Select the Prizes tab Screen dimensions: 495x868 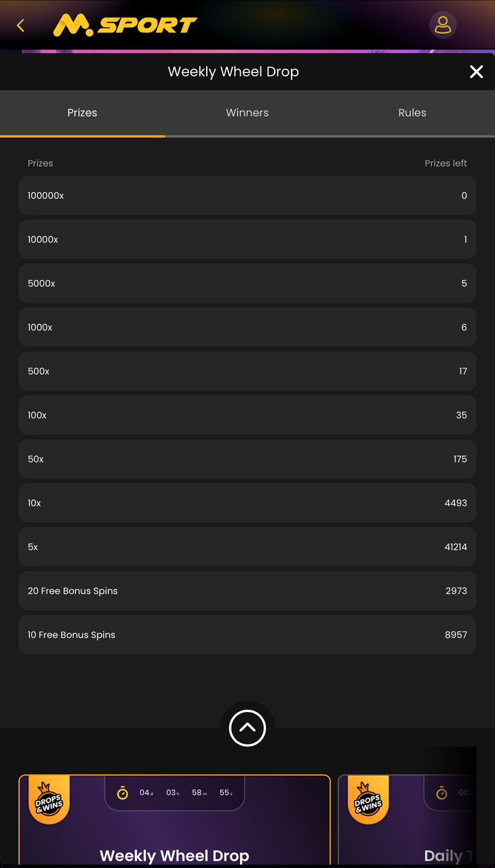click(82, 113)
